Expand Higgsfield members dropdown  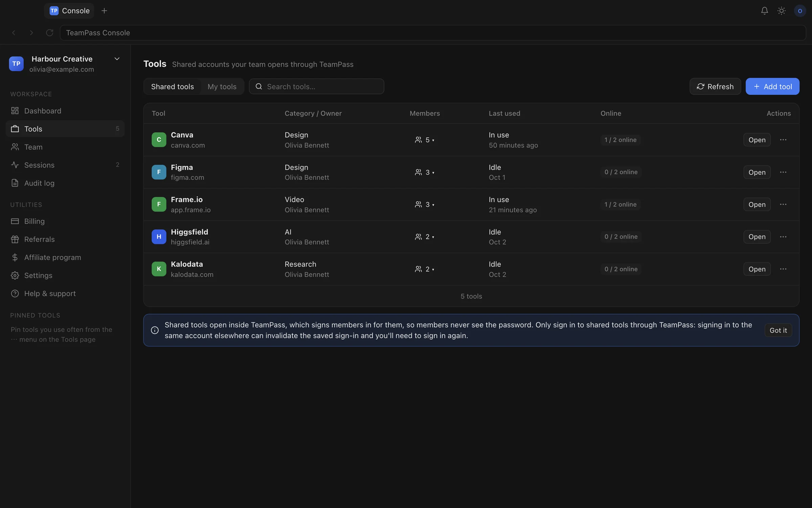[x=425, y=237]
